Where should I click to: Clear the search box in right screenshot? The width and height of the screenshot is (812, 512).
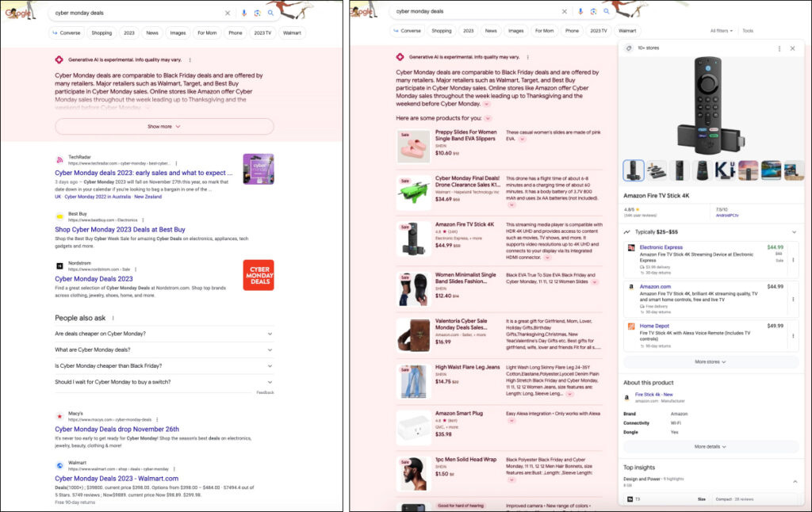[x=565, y=11]
